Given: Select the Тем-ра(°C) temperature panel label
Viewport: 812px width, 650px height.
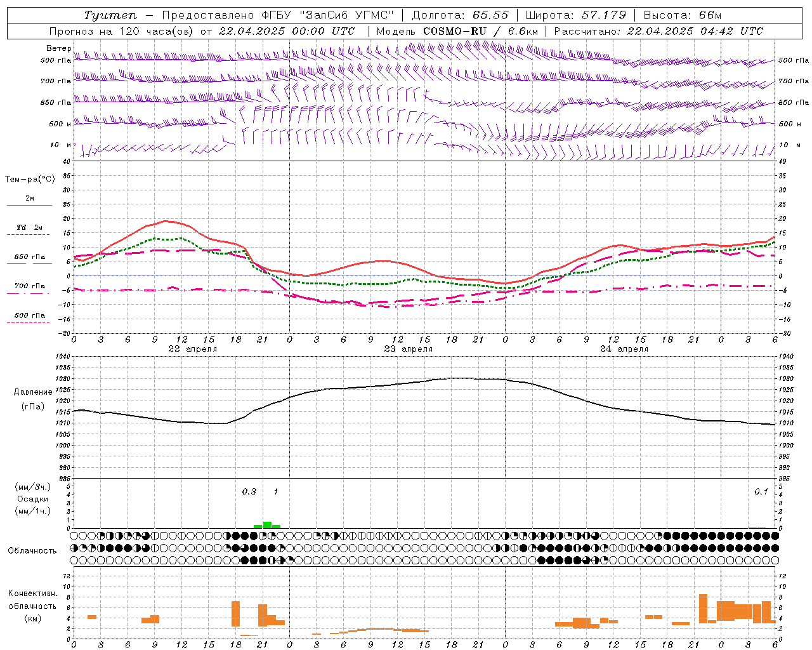Looking at the screenshot, I should pos(30,180).
